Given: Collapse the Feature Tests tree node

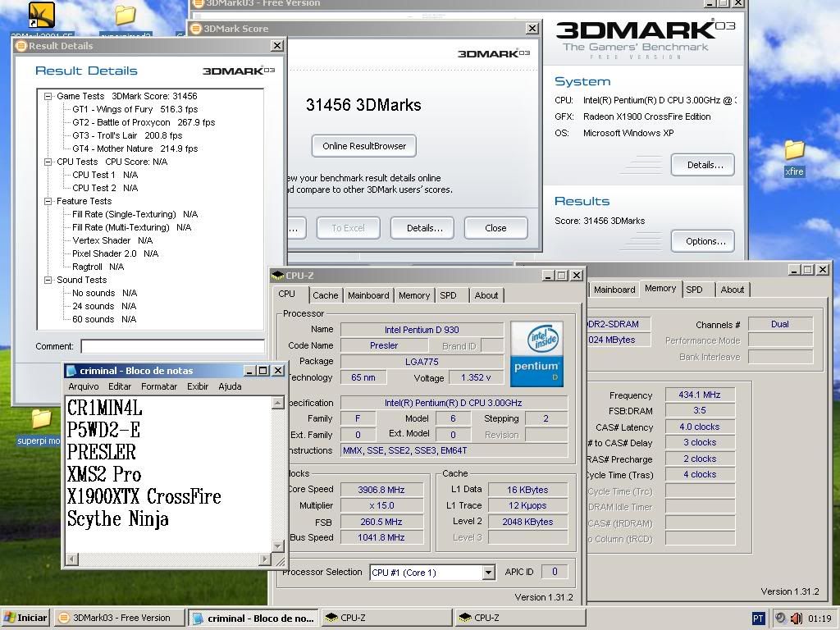Looking at the screenshot, I should [x=48, y=202].
